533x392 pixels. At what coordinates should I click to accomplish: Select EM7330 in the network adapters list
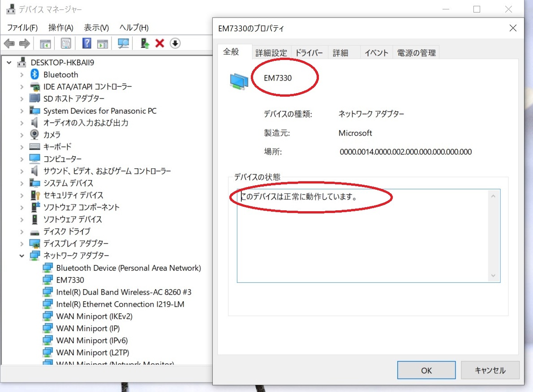pos(70,280)
